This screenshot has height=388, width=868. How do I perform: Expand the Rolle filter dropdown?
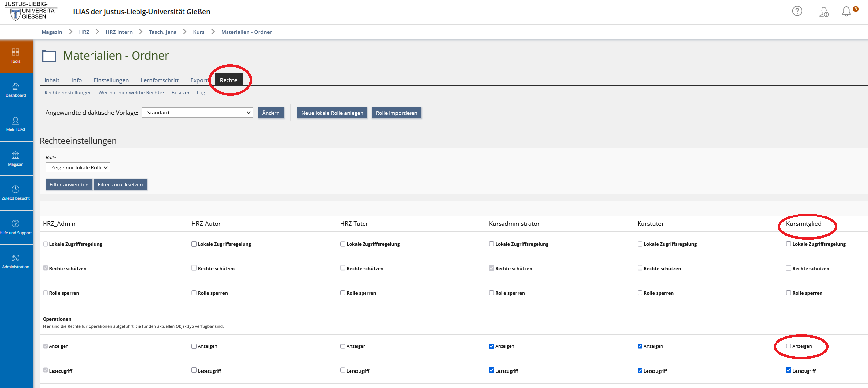(x=78, y=168)
